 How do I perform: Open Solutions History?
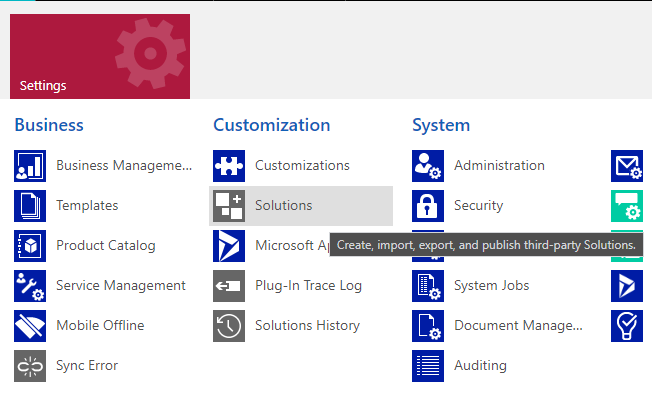click(x=307, y=325)
